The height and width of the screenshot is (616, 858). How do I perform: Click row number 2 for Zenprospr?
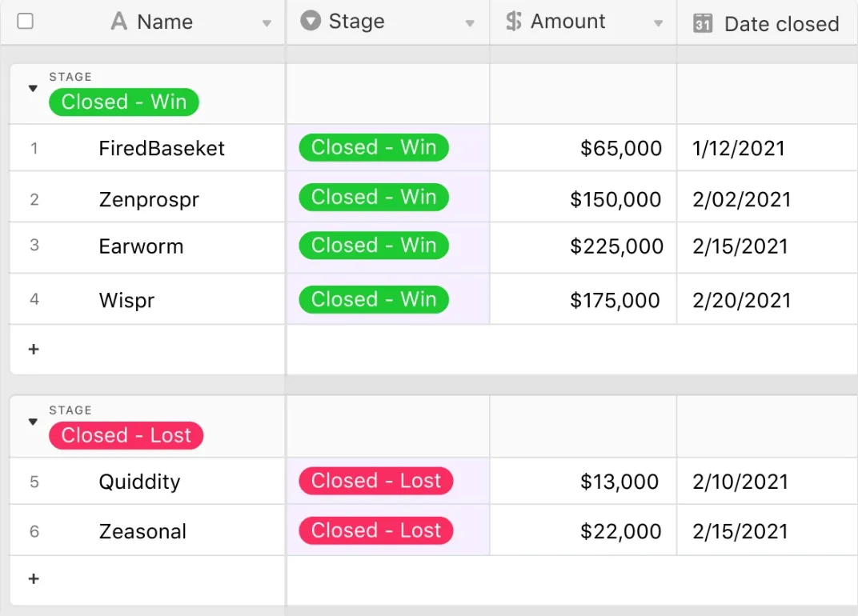[x=34, y=199]
